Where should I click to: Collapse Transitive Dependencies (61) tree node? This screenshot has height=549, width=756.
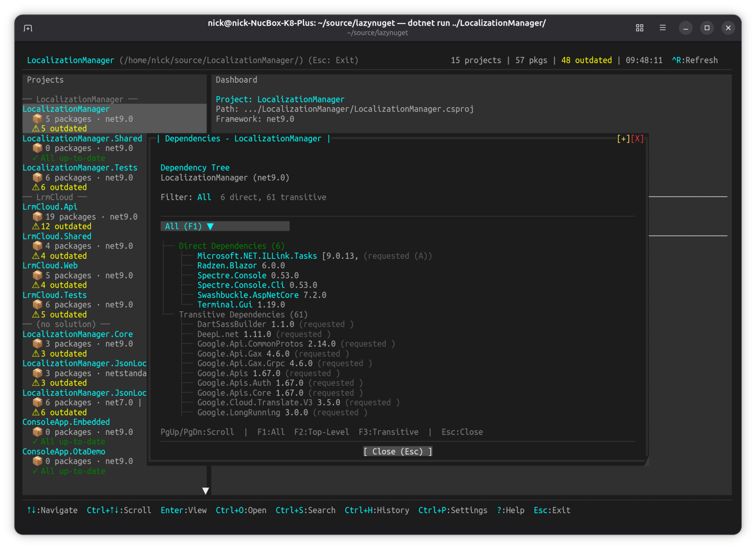tap(243, 315)
